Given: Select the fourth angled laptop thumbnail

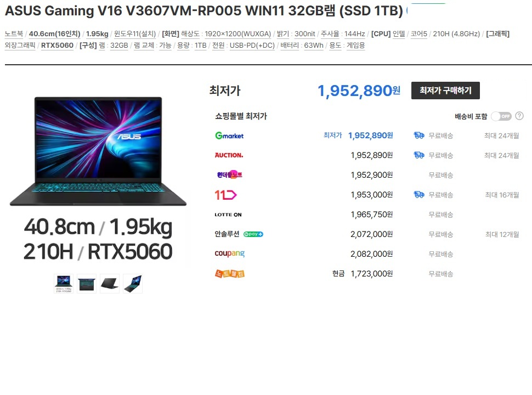Looking at the screenshot, I should (133, 284).
